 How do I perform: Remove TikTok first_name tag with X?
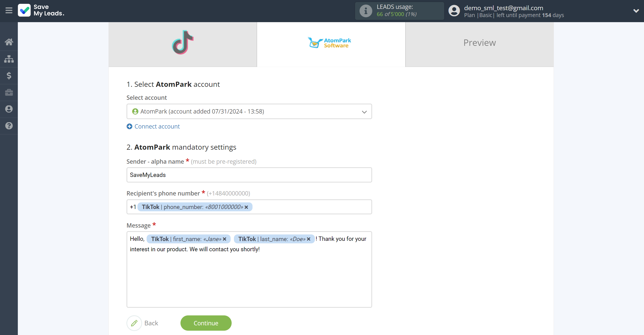coord(225,239)
